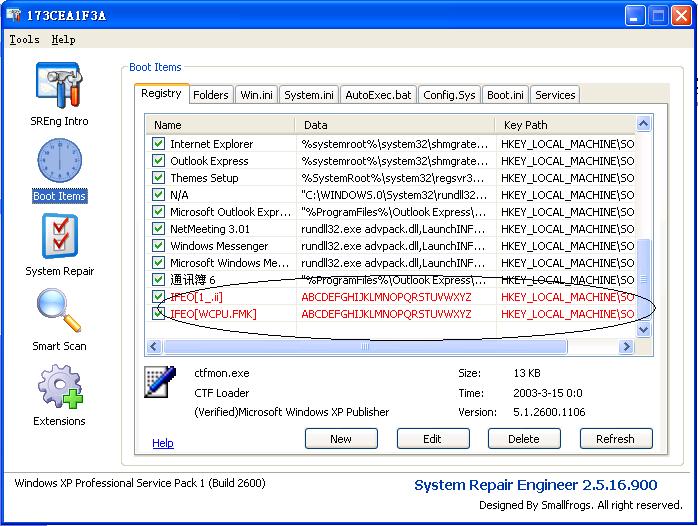Image resolution: width=698 pixels, height=526 pixels.
Task: Launch Smart Scan magnifier icon
Action: pyautogui.click(x=59, y=312)
